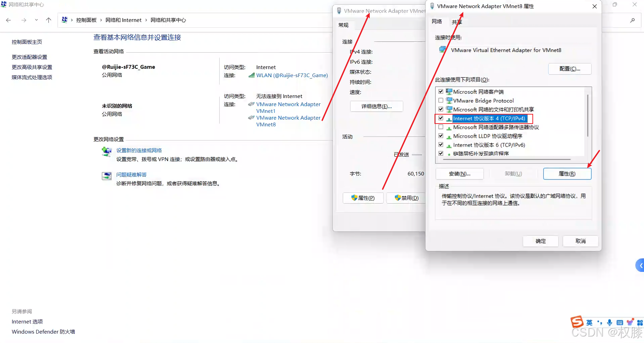Open 详细信息(E)... in status window
Screen dimensions: 644x343
click(377, 106)
